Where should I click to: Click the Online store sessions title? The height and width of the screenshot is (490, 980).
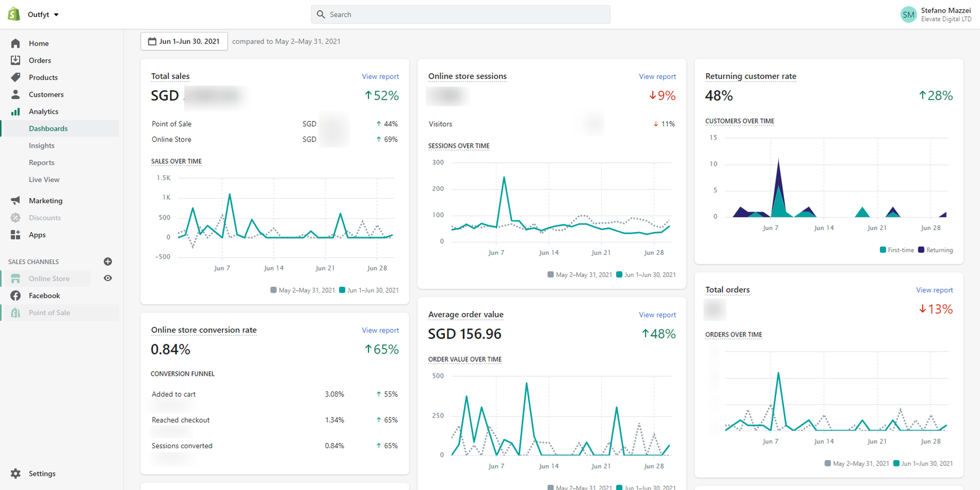click(x=468, y=76)
